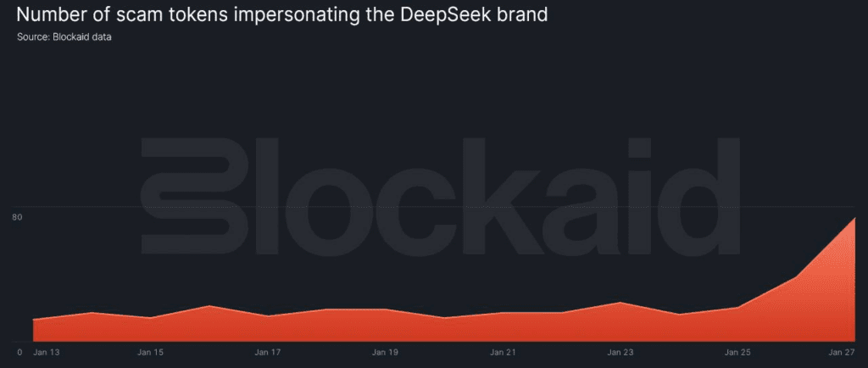Viewport: 868px width, 368px height.
Task: Click the Jan 23 x-axis label
Action: pyautogui.click(x=620, y=352)
